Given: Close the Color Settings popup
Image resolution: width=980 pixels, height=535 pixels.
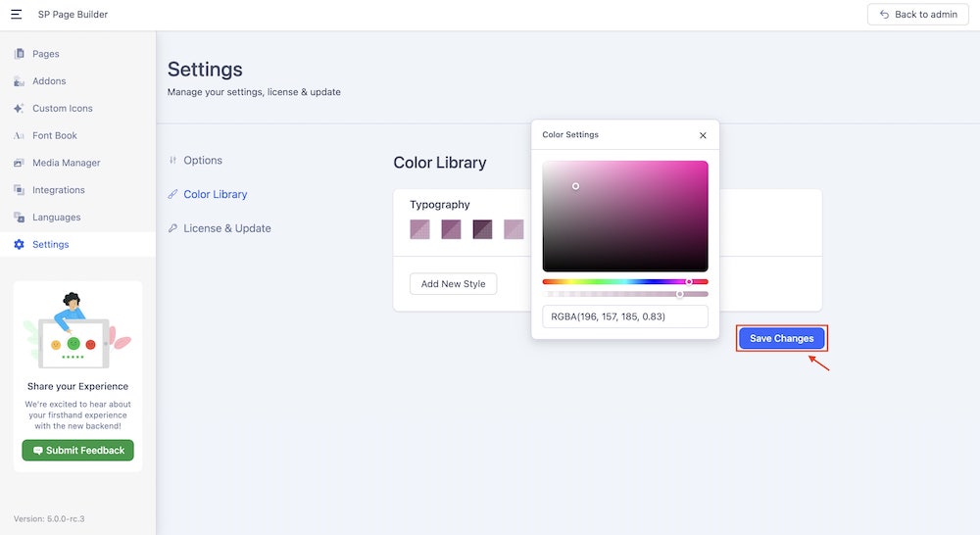Looking at the screenshot, I should coord(703,135).
